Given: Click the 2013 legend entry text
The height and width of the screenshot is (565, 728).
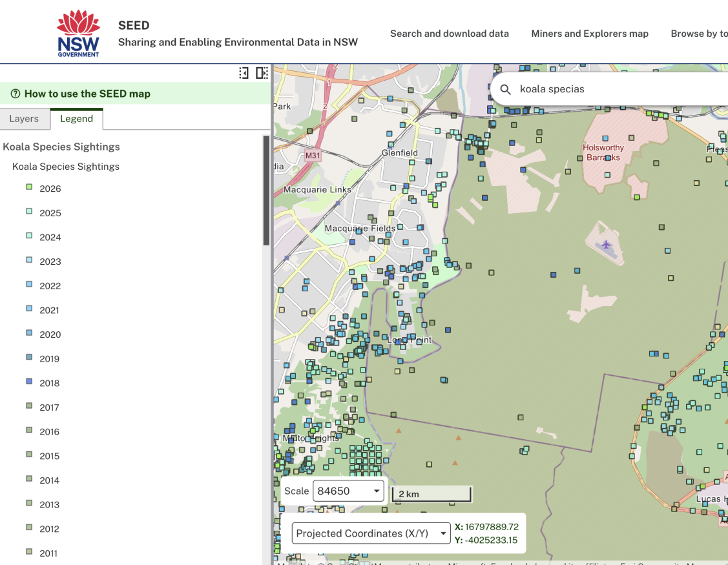Looking at the screenshot, I should pos(49,505).
